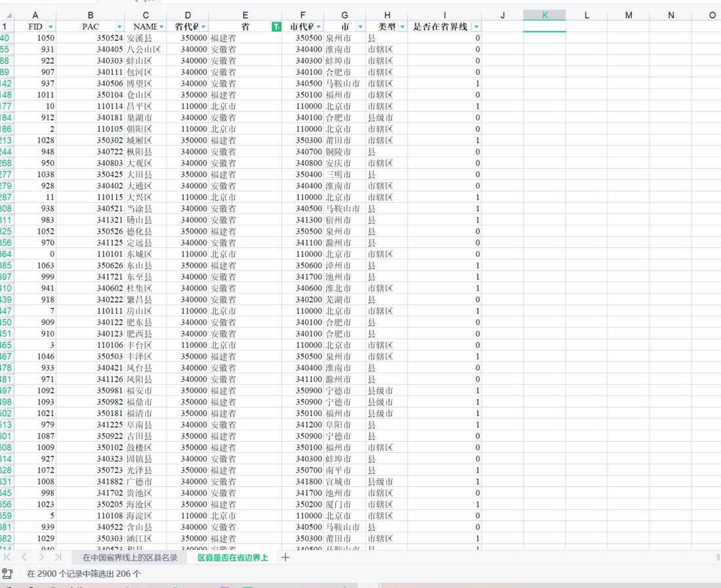Screen dimensions: 721x588
Task: Open filter for 是否在省界线上 column
Action: (x=476, y=26)
